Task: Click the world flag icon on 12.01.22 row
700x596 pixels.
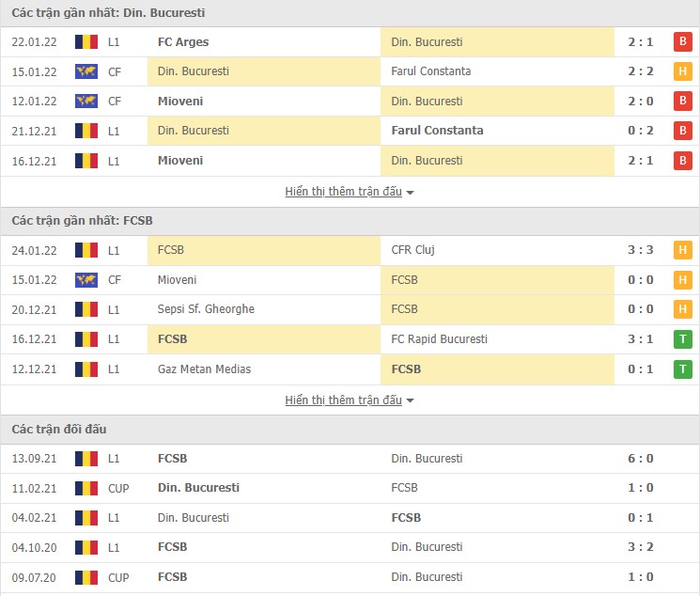Action: [x=86, y=101]
